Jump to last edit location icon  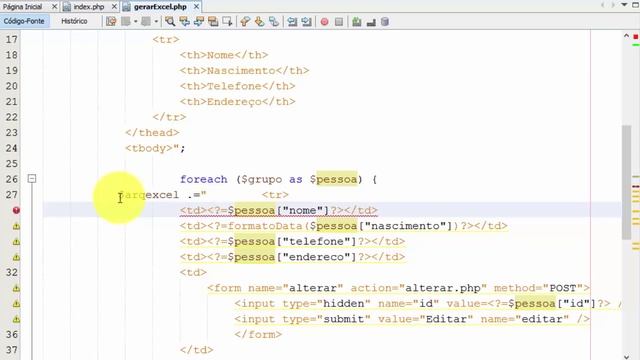click(x=111, y=22)
